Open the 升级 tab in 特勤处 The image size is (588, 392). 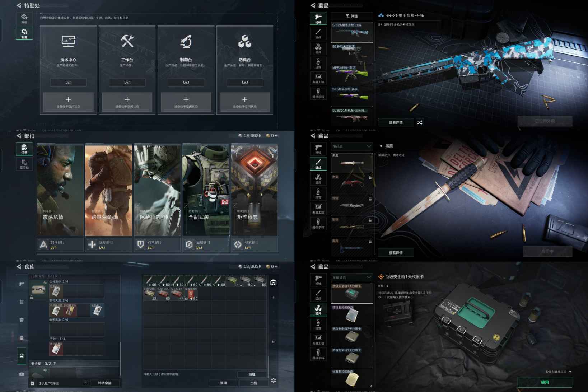coord(24,19)
